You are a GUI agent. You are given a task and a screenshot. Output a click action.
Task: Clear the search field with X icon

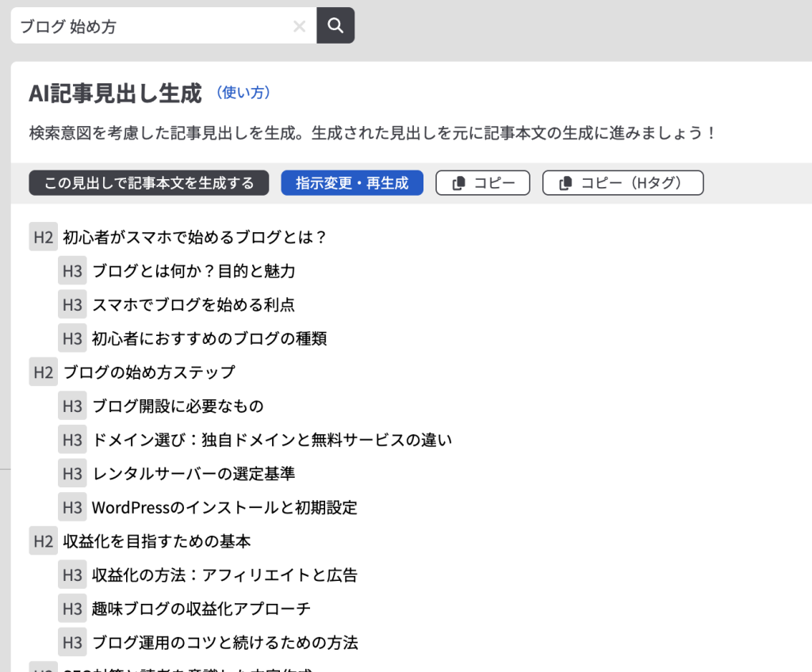[299, 26]
